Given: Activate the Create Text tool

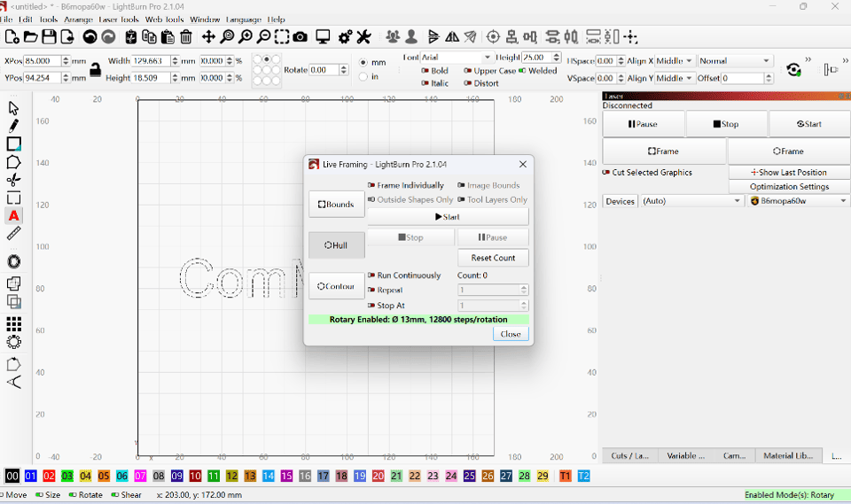Looking at the screenshot, I should tap(13, 216).
